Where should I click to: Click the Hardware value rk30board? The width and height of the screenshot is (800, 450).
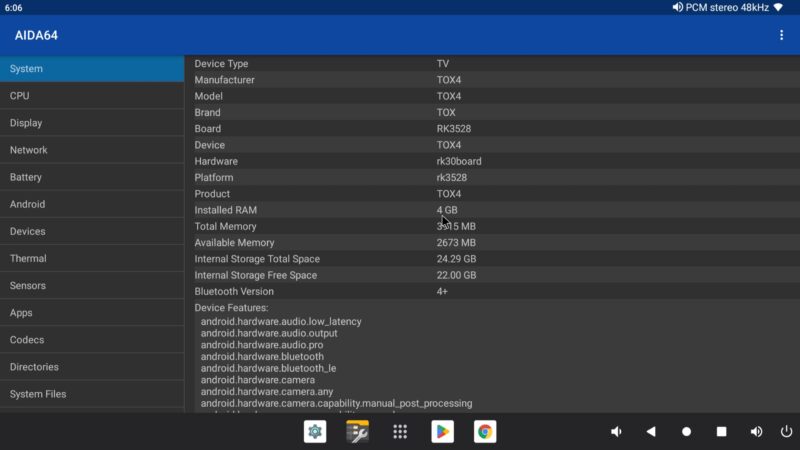pos(459,161)
